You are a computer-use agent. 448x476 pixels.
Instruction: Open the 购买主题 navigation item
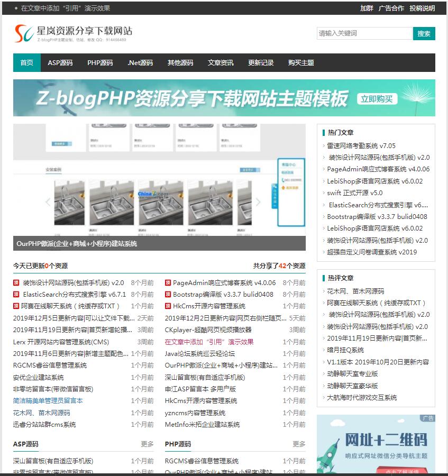point(301,62)
